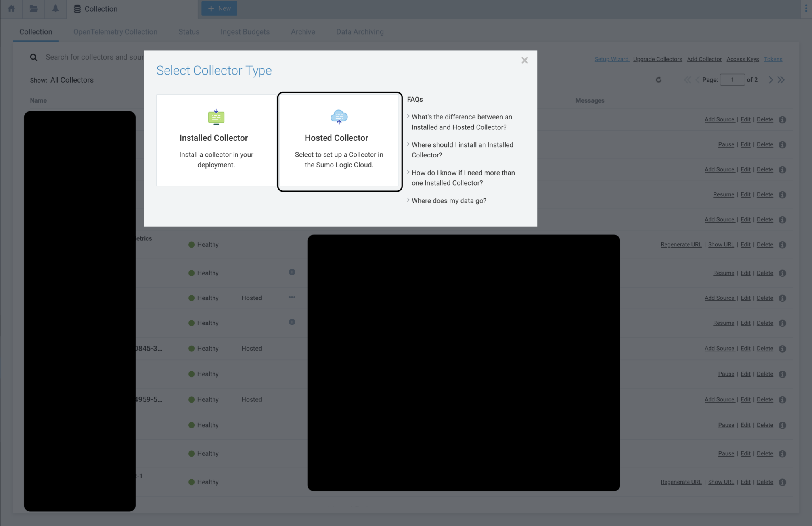Click the Home icon in top bar
The image size is (812, 526).
point(11,8)
